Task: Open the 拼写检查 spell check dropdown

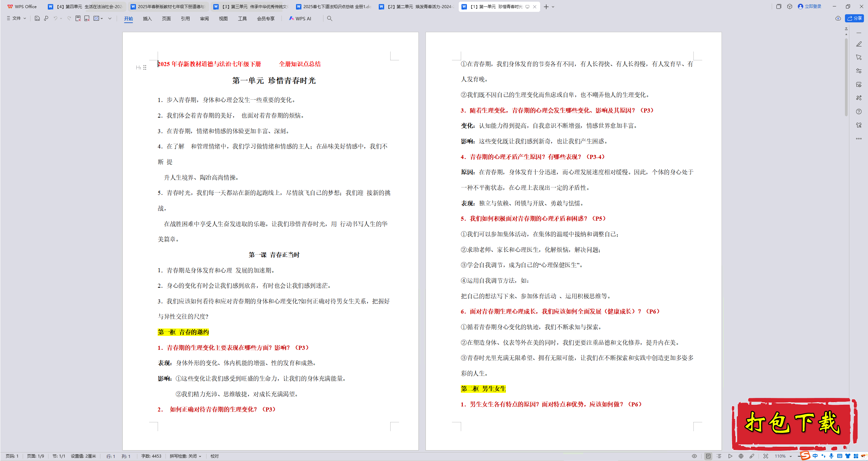Action: (x=185, y=456)
